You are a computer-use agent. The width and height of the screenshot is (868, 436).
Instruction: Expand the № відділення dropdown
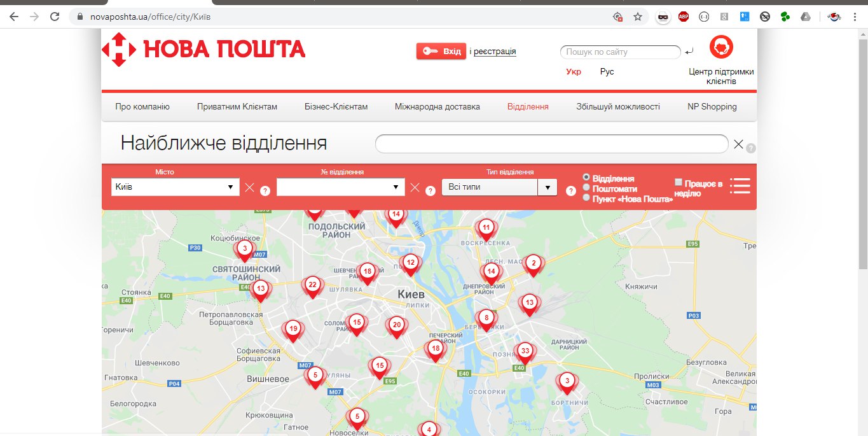pyautogui.click(x=341, y=187)
